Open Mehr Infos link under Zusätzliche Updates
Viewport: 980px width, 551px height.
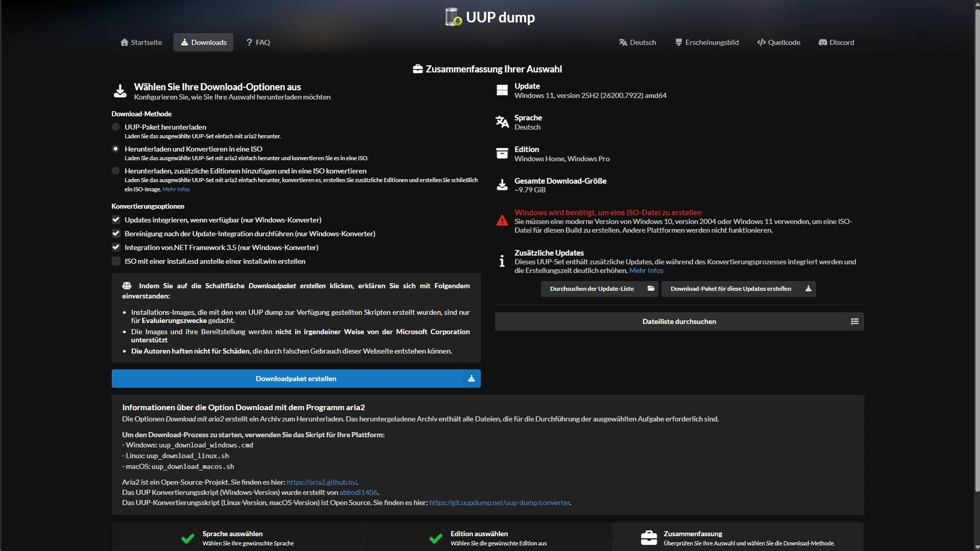[646, 270]
